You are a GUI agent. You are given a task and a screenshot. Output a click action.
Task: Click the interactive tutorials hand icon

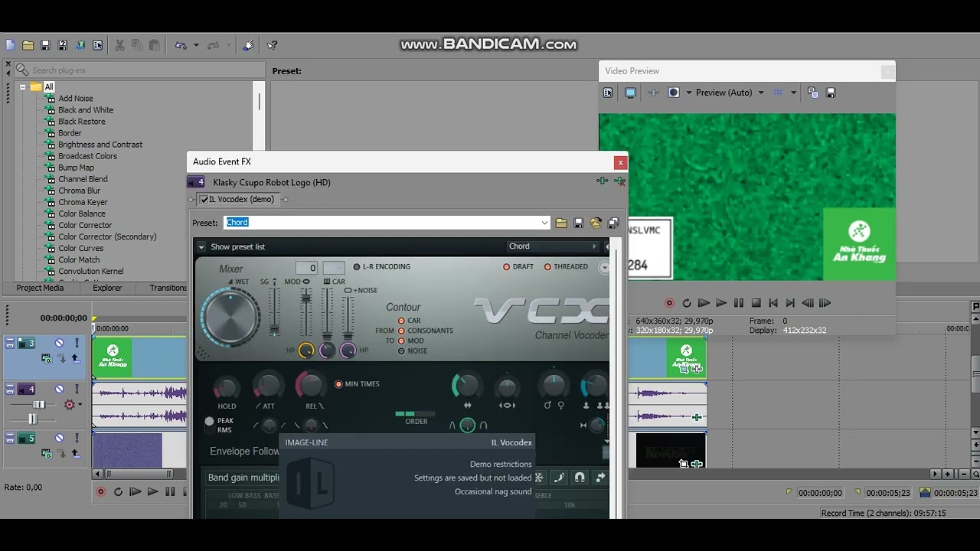pos(248,45)
